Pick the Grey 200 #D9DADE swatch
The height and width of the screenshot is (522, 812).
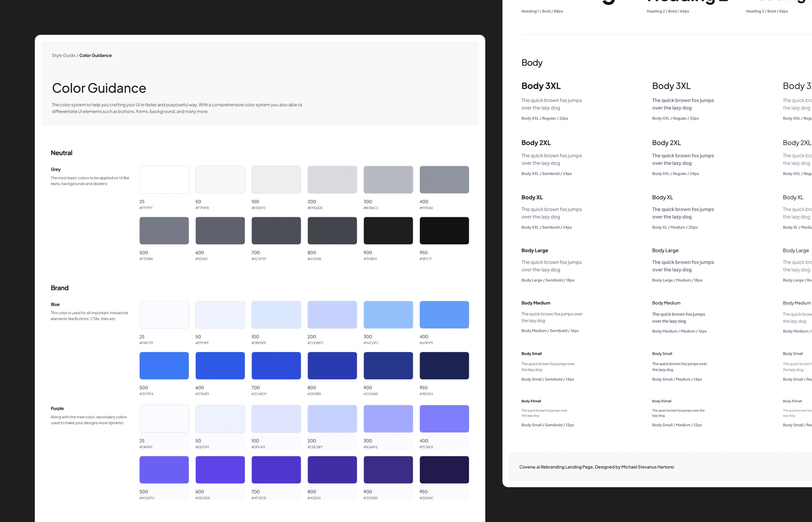[332, 180]
